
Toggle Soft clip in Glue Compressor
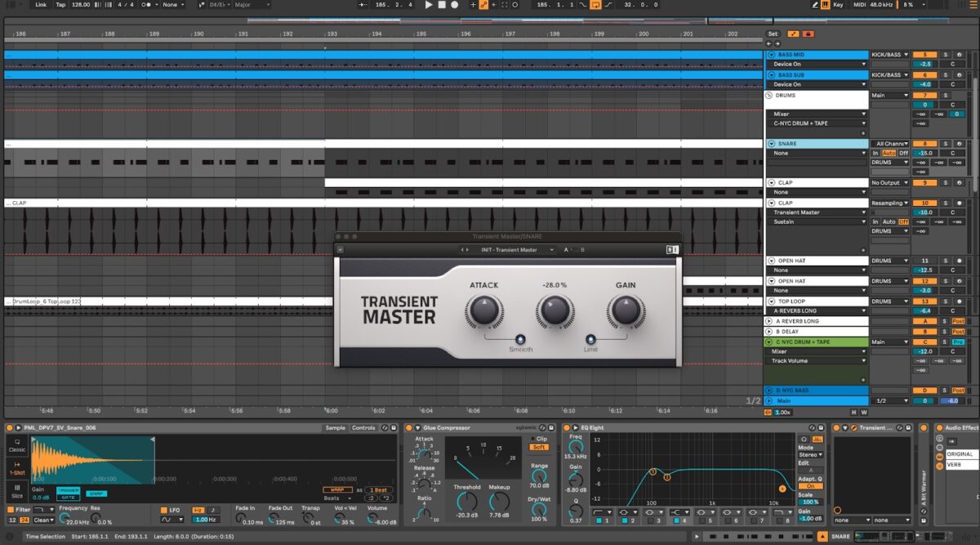point(539,447)
